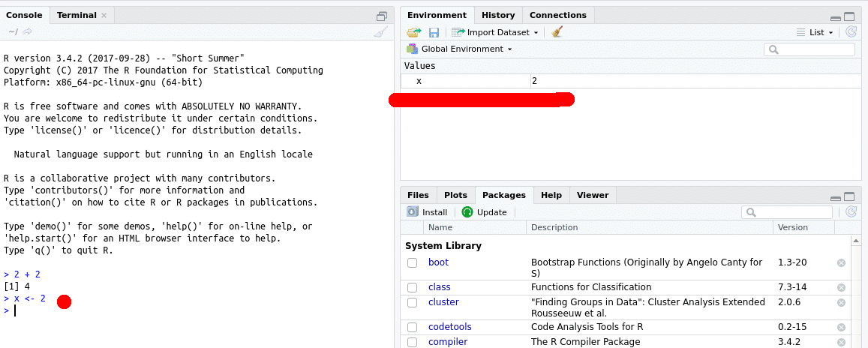Open the Terminal tab
868x348 pixels.
pos(76,15)
